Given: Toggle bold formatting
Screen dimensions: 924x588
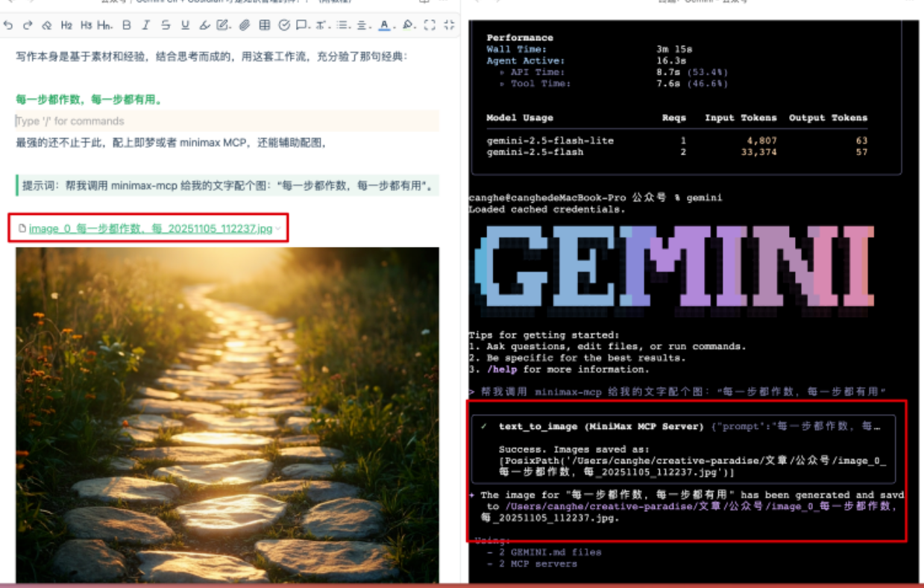Looking at the screenshot, I should tap(127, 25).
